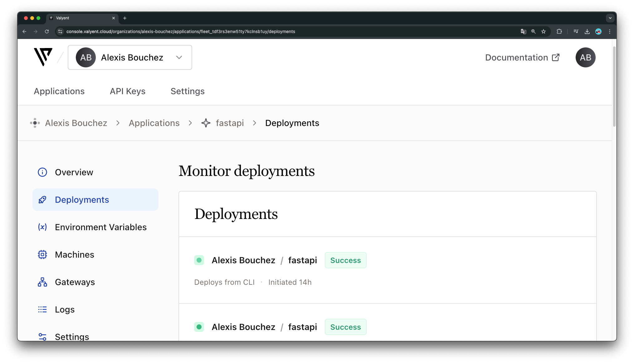Open the browser extensions puzzle icon
634x364 pixels.
click(559, 32)
